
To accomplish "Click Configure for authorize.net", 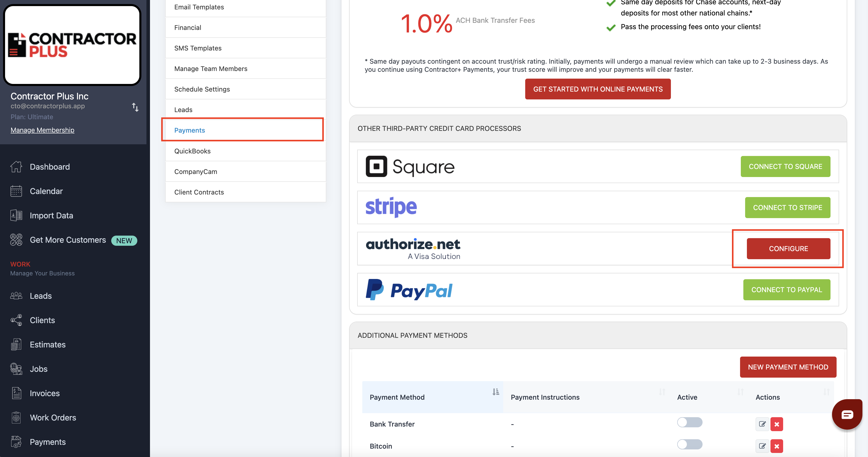I will point(788,249).
